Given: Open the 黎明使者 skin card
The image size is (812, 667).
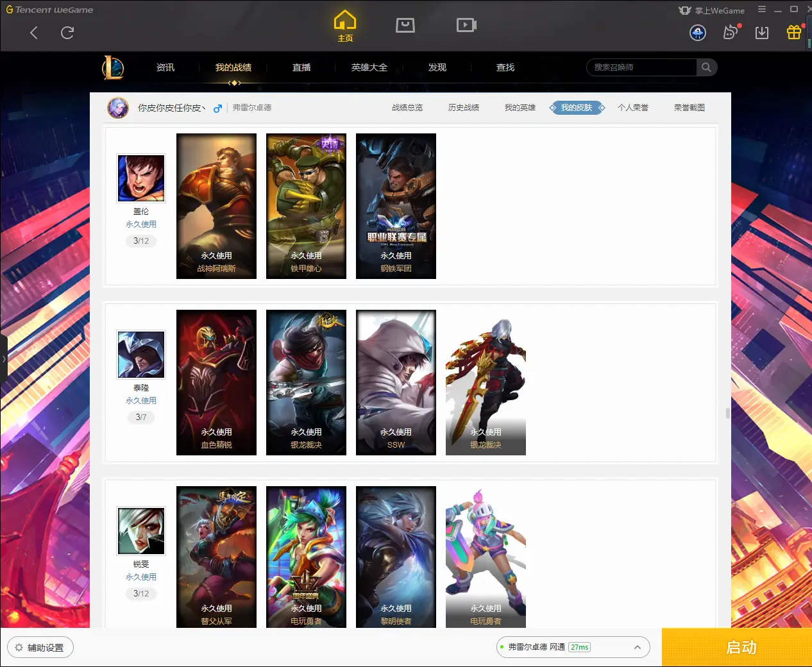Looking at the screenshot, I should (x=396, y=557).
